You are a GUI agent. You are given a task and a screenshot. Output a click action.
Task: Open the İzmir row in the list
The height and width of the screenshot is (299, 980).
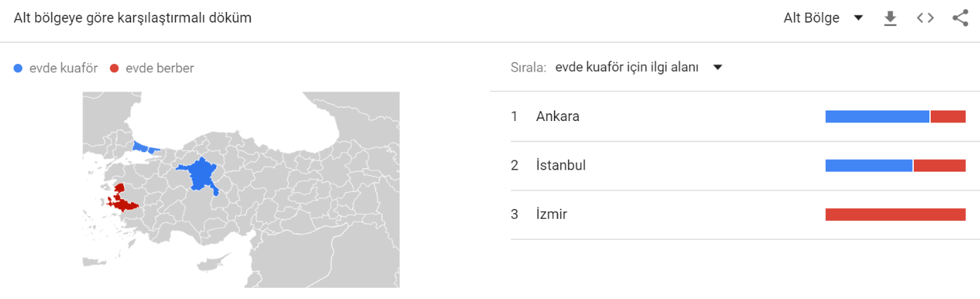(739, 215)
